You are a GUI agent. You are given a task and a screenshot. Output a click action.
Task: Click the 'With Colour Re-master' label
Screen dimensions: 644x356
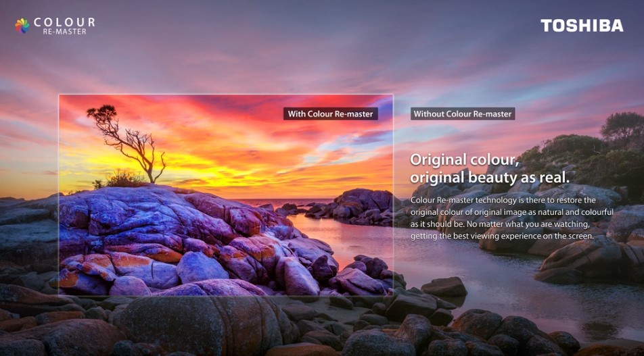(331, 113)
